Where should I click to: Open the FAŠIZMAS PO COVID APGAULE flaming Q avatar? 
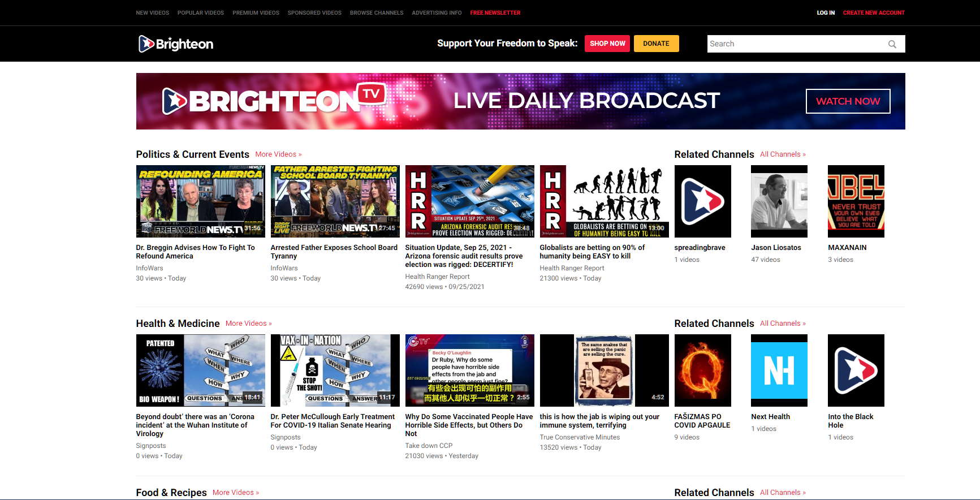point(702,370)
